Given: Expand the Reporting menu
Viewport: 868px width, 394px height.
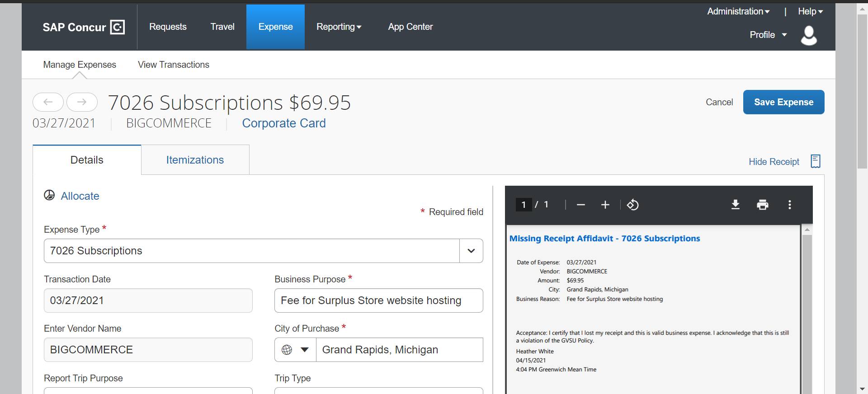Looking at the screenshot, I should pyautogui.click(x=339, y=27).
